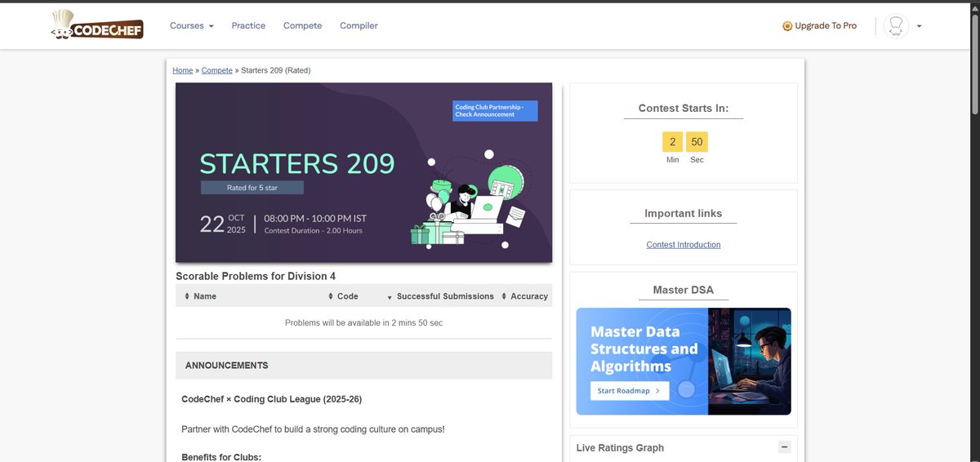980x462 pixels.
Task: Click the ANNOUNCEMENTS section header
Action: click(x=363, y=365)
